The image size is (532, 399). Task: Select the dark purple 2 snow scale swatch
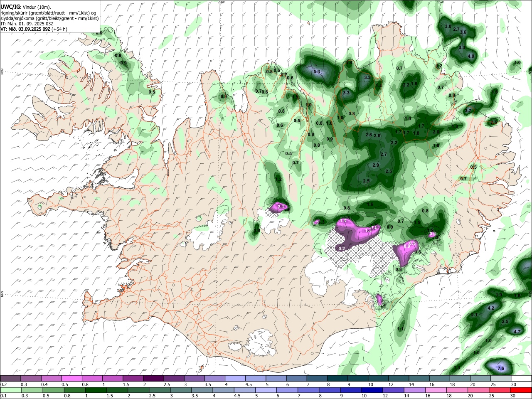pos(153,378)
